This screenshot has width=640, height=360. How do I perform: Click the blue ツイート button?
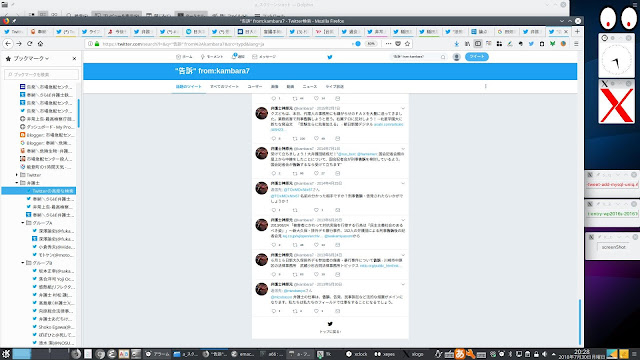(476, 57)
